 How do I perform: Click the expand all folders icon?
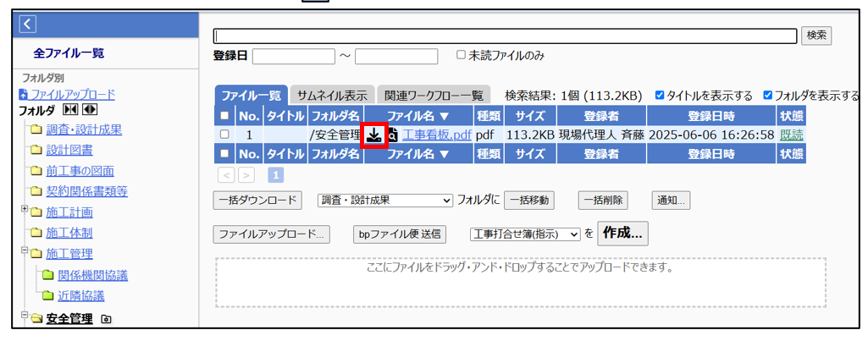90,110
